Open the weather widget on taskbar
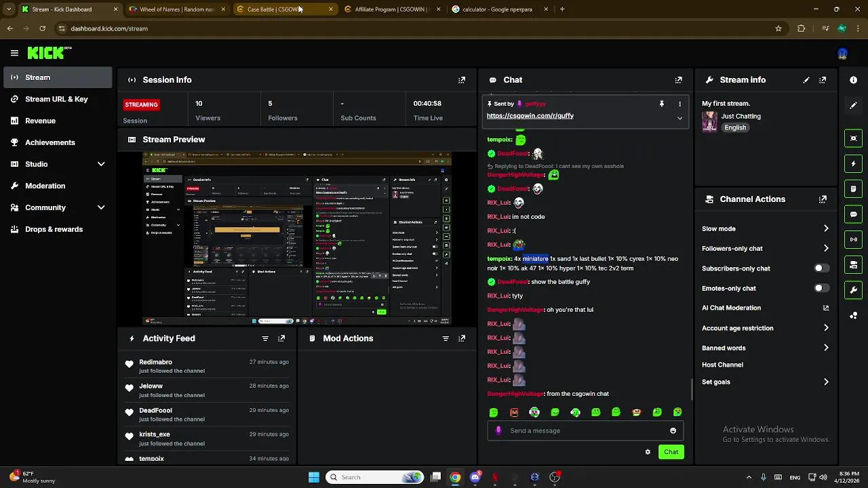 (x=31, y=477)
